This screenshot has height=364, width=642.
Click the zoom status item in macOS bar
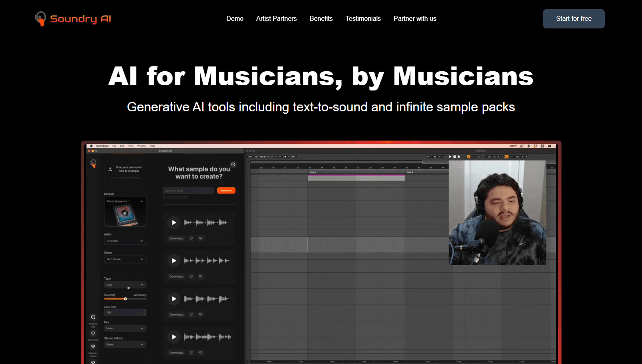click(513, 146)
